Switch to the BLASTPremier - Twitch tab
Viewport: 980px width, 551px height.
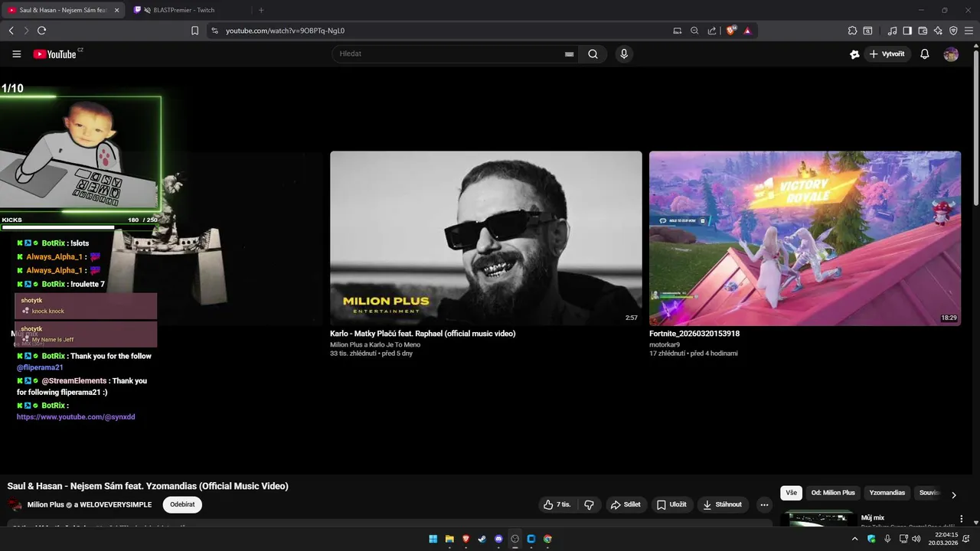pos(182,10)
